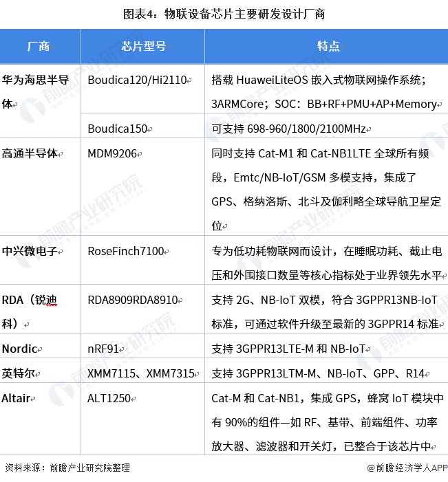The height and width of the screenshot is (482, 448).
Task: Click the 中兴微电子 vendor cell
Action: pyautogui.click(x=41, y=260)
